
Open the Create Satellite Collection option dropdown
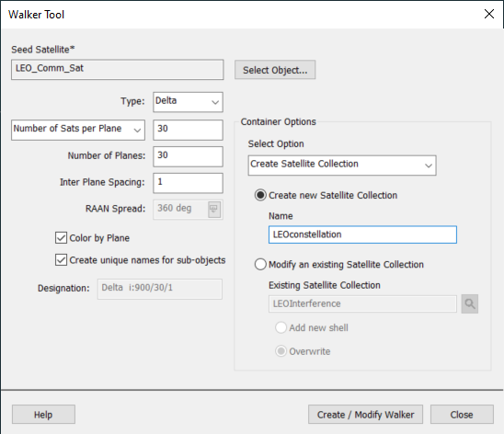342,166
